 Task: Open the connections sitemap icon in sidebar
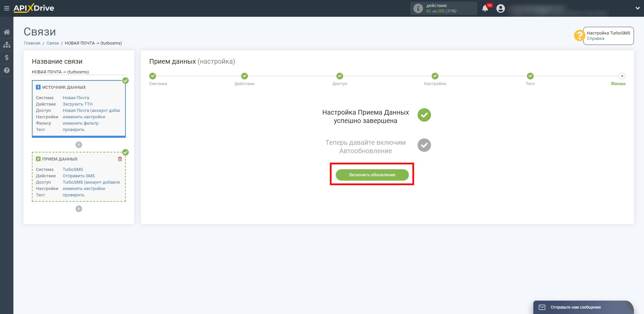pos(7,45)
